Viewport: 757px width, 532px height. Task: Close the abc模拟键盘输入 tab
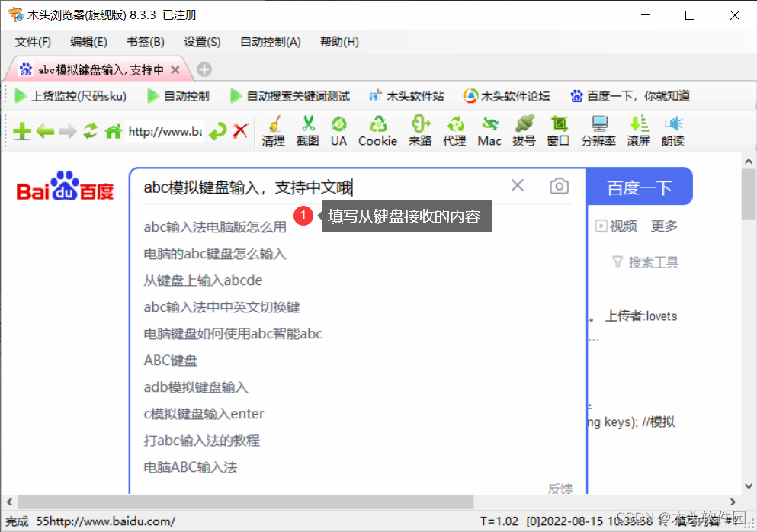tap(175, 70)
